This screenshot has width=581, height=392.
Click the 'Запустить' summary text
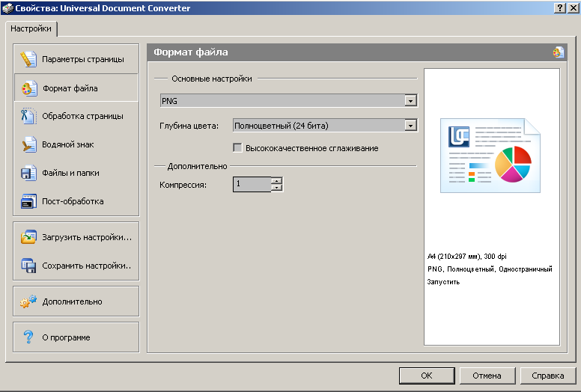pos(443,282)
